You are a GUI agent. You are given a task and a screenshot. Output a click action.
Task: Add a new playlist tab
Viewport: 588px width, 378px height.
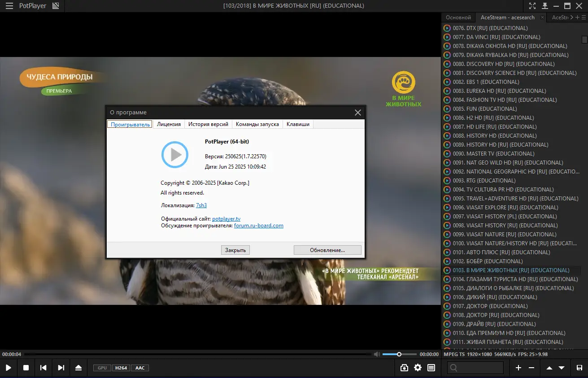[578, 17]
